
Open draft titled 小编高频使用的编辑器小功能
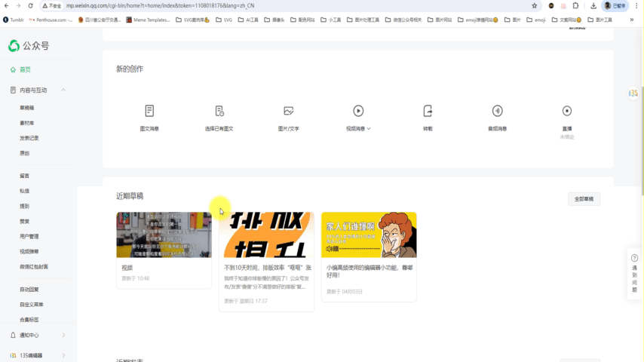pyautogui.click(x=370, y=271)
